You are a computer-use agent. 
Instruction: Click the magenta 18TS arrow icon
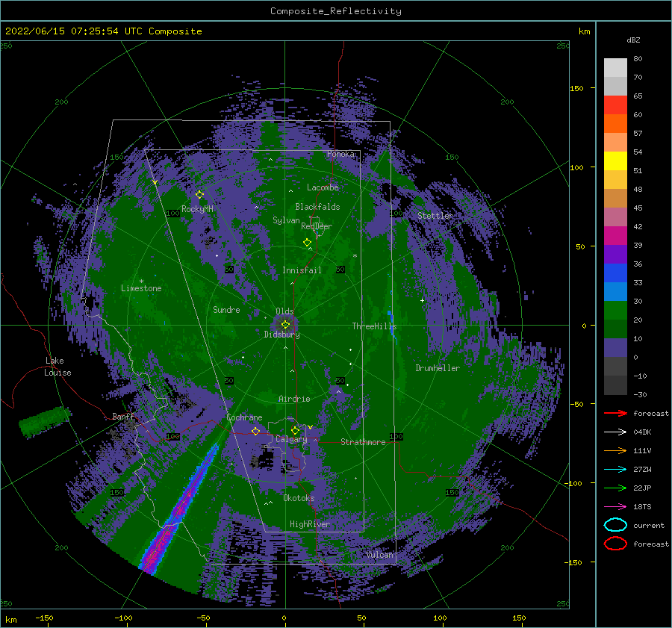pyautogui.click(x=615, y=507)
